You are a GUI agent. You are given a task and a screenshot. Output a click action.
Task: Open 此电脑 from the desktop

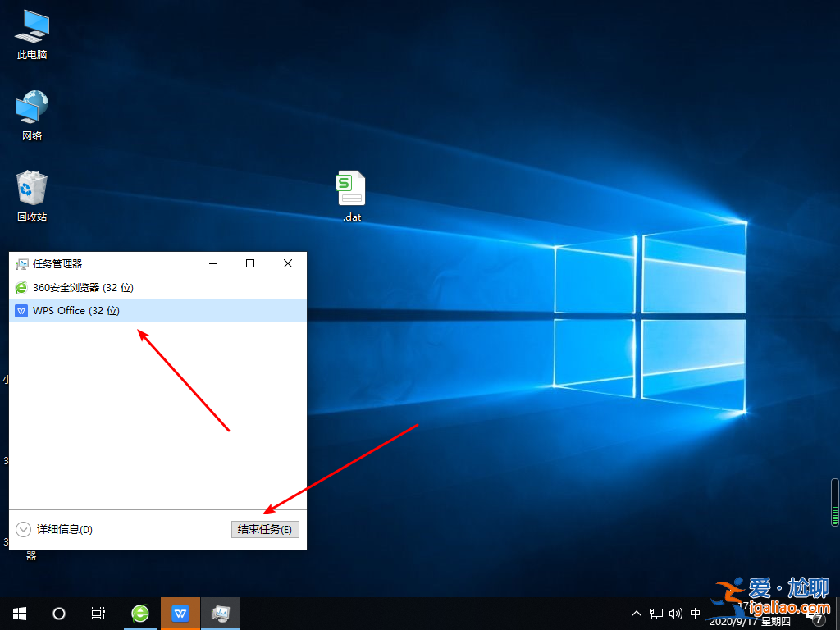31,33
